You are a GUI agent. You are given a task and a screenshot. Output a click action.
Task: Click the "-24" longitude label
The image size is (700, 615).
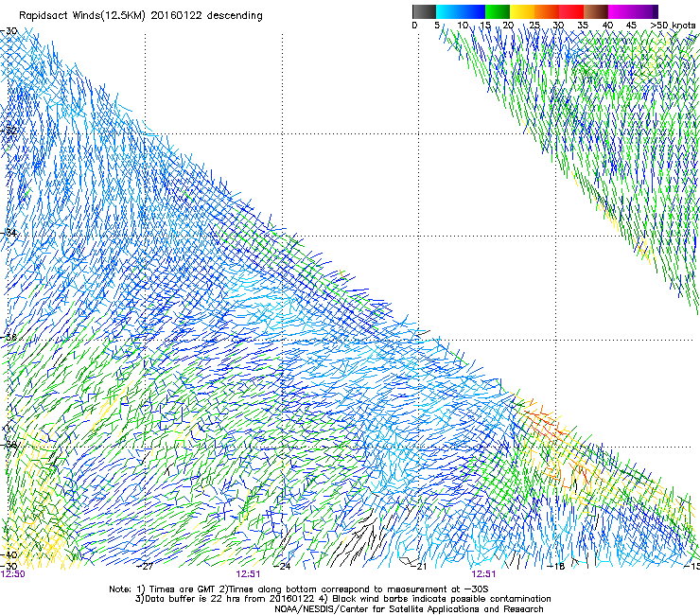(x=282, y=567)
